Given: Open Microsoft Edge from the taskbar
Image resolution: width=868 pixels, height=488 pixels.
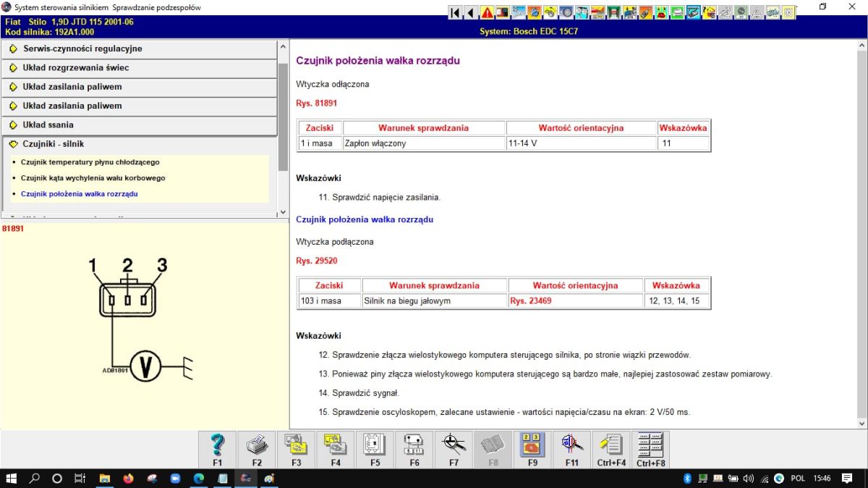Looking at the screenshot, I should pyautogui.click(x=199, y=479).
